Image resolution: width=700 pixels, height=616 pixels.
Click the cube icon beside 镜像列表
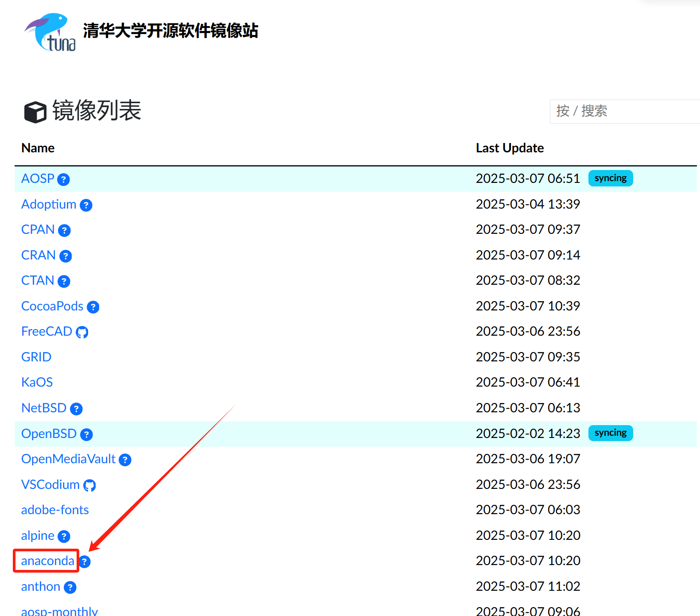coord(35,112)
